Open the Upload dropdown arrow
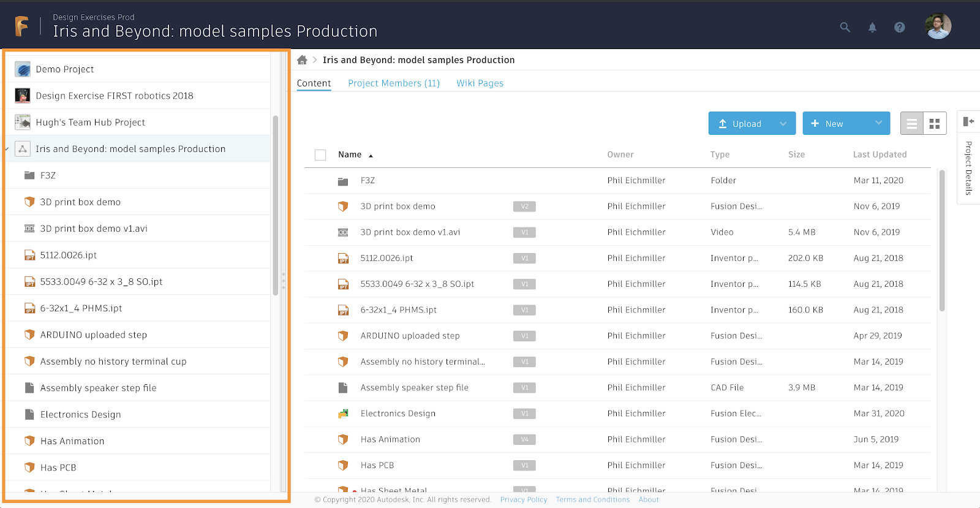 click(x=783, y=124)
